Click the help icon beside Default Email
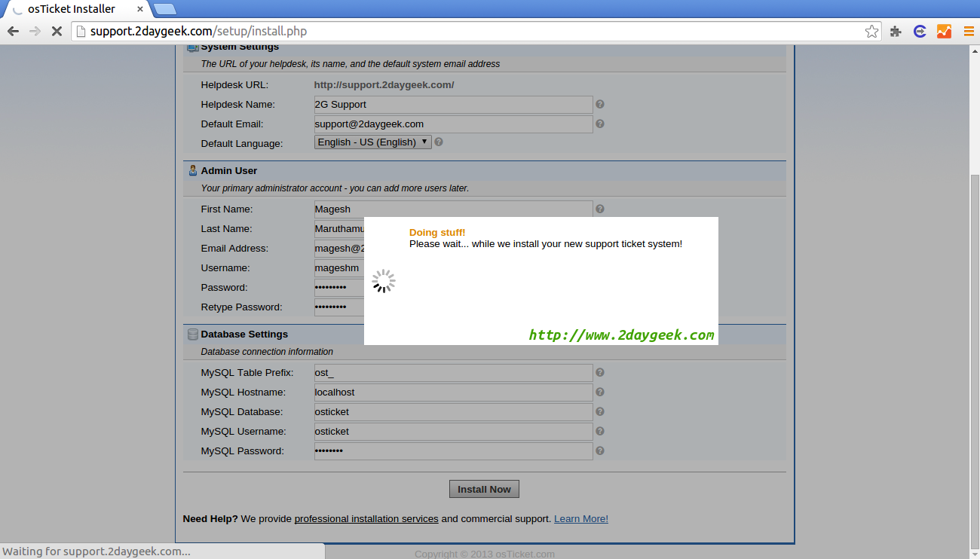This screenshot has width=980, height=559. click(600, 124)
